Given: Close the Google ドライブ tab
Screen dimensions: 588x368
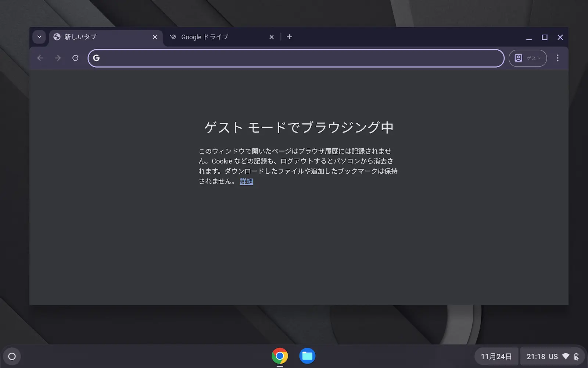Looking at the screenshot, I should pos(271,37).
